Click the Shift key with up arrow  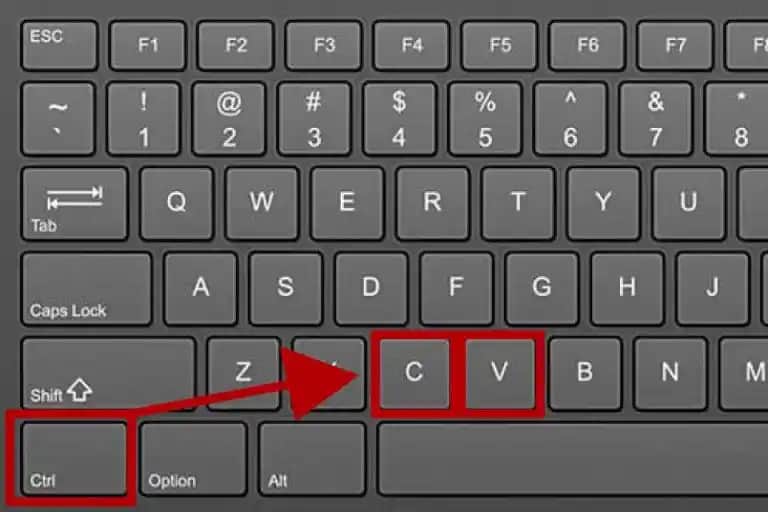coord(108,374)
